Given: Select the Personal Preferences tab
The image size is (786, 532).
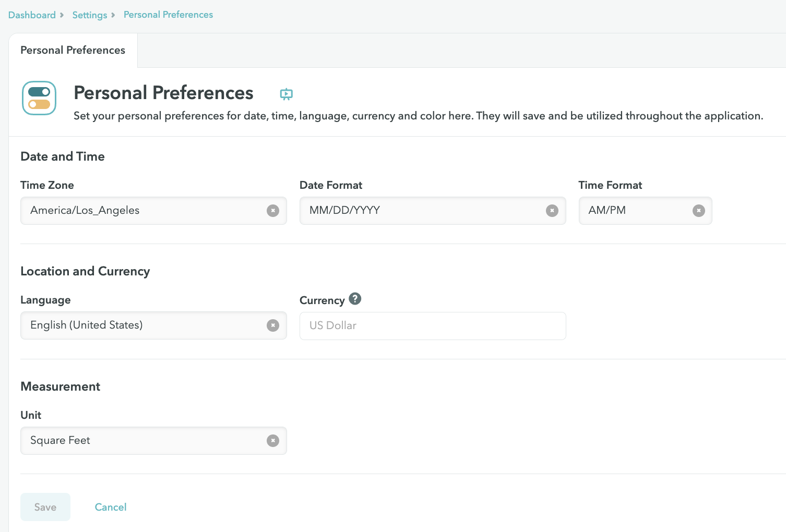Looking at the screenshot, I should 73,50.
